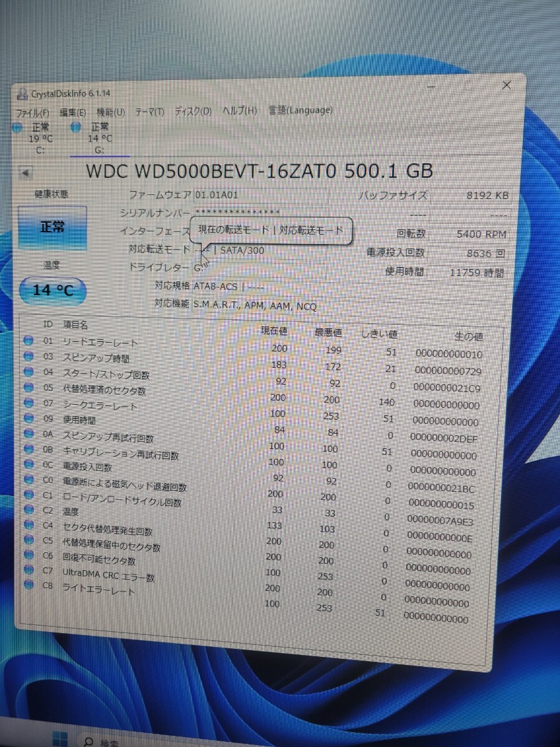This screenshot has height=747, width=560.
Task: Open the ファイル(F) menu
Action: [x=32, y=113]
